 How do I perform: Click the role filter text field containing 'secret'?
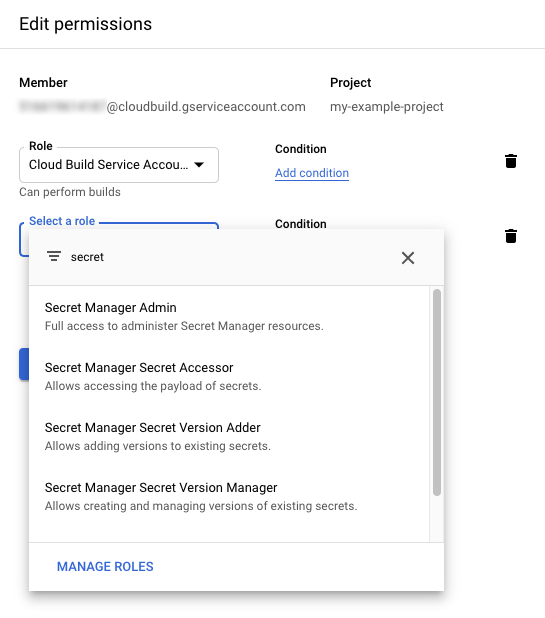coord(229,257)
